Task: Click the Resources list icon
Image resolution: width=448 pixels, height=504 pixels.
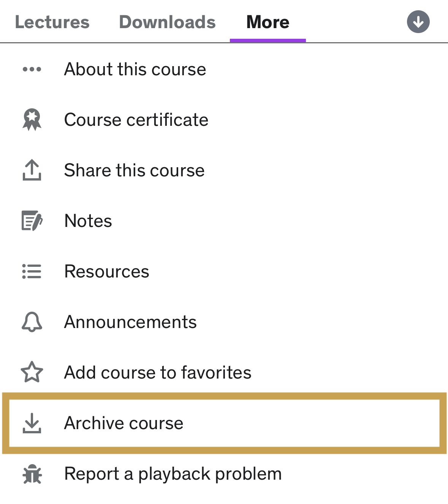Action: pyautogui.click(x=32, y=271)
